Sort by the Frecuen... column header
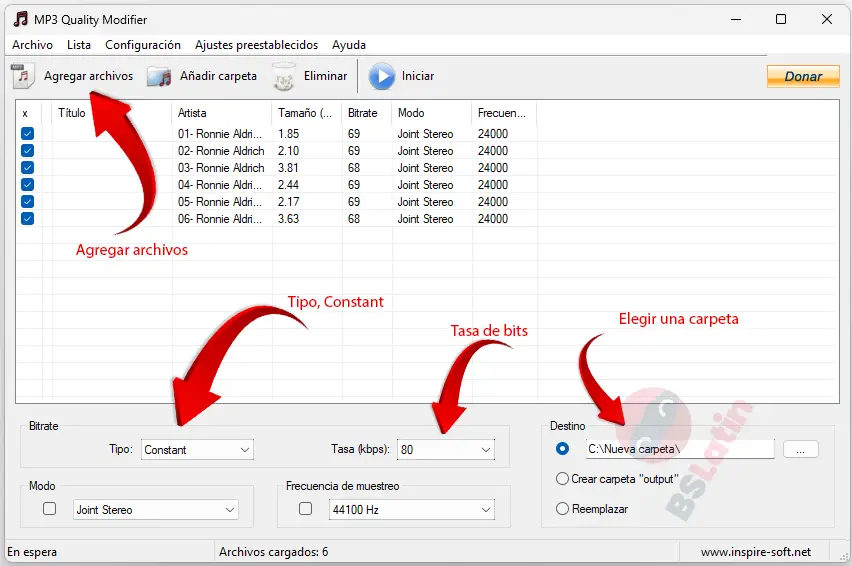Viewport: 852px width, 566px height. tap(504, 113)
